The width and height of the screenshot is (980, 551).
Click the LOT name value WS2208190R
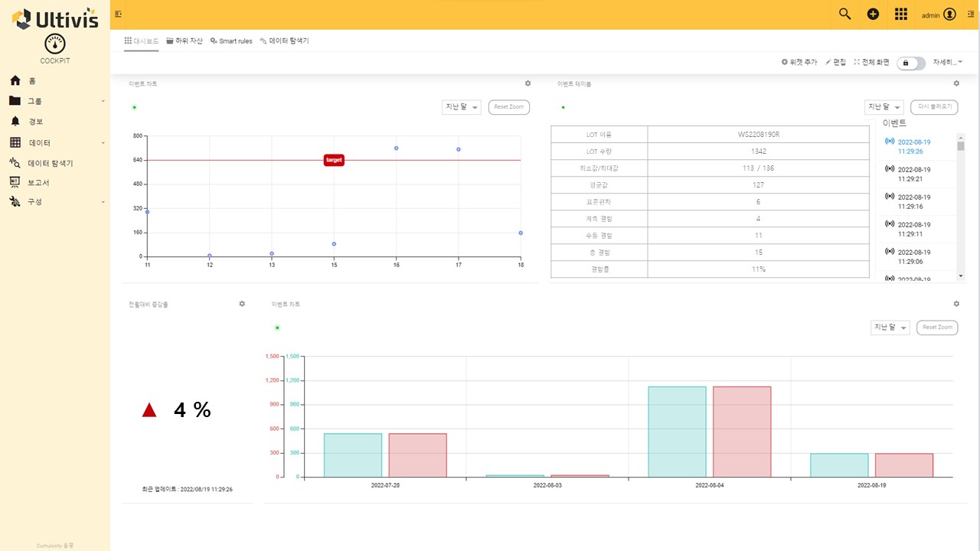(x=758, y=135)
